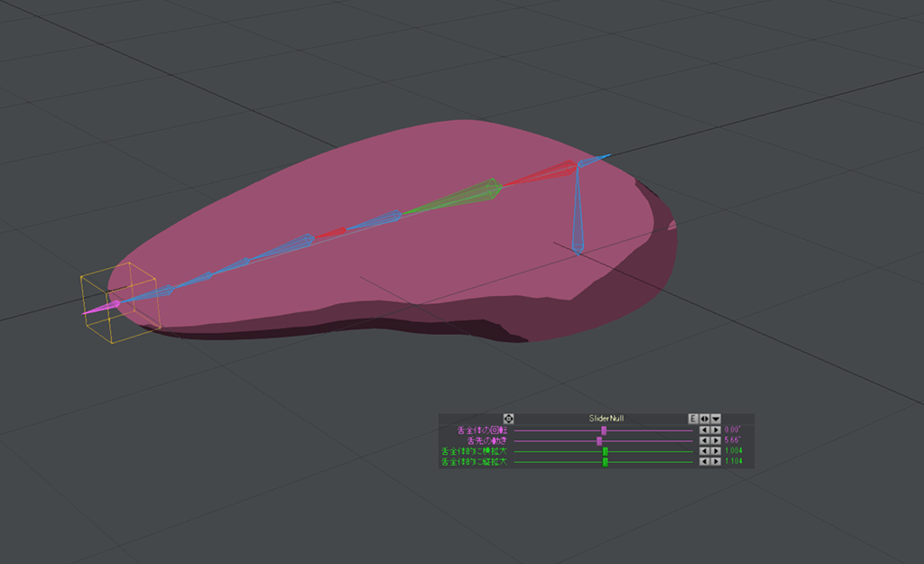The image size is (924, 564).
Task: Click the E envelope button on SliderNull panel
Action: (693, 419)
